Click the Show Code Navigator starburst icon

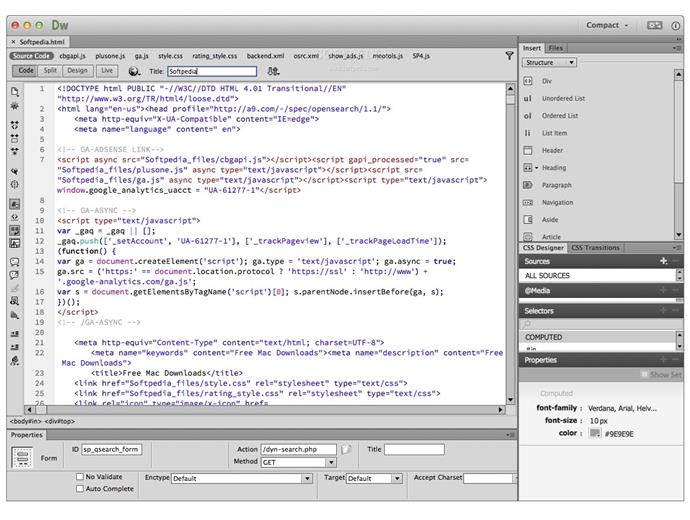point(15,106)
